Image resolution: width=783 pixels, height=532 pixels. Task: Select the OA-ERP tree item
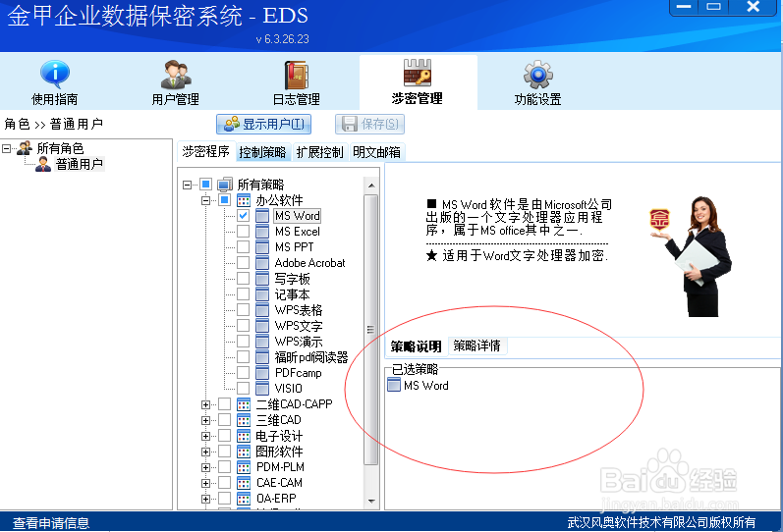tap(276, 499)
